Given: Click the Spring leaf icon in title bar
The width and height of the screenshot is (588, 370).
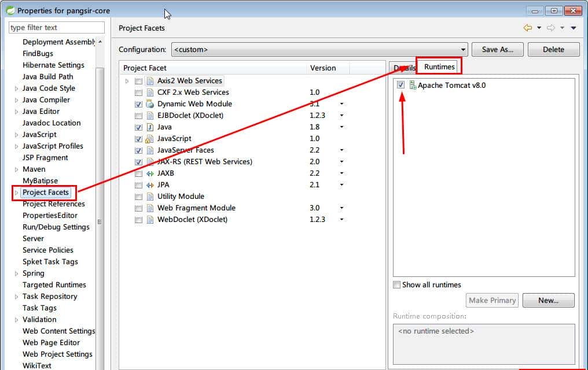Looking at the screenshot, I should coord(10,10).
